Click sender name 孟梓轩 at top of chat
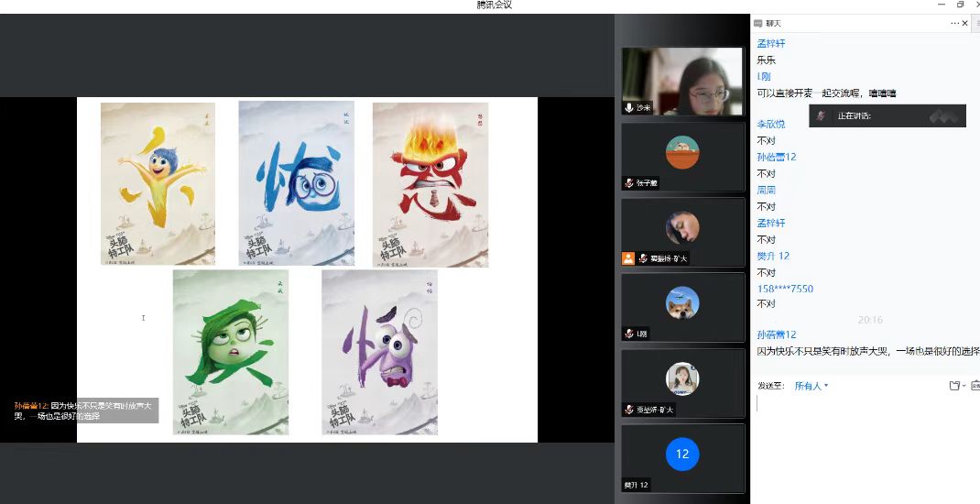The width and height of the screenshot is (980, 504). (x=770, y=43)
